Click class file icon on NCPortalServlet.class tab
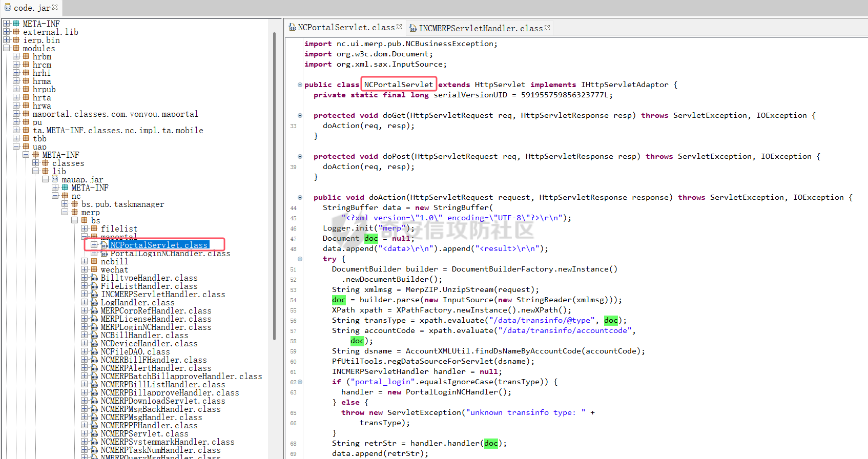Screen dimensions: 868x459 293,27
